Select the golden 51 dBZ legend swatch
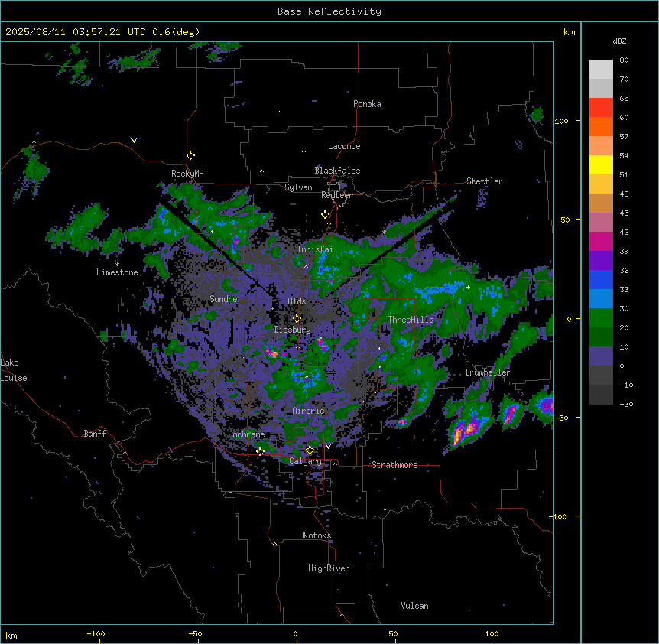Screen dimensions: 659x644 601,184
